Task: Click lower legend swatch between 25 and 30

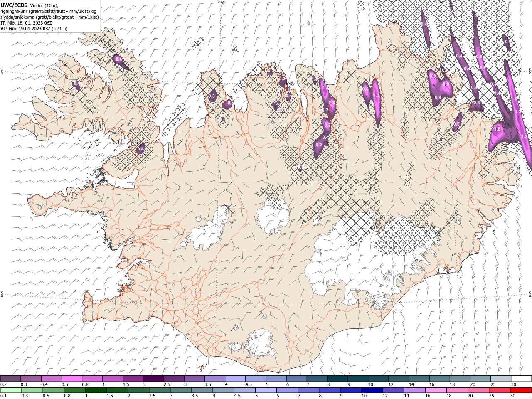Action: click(499, 390)
